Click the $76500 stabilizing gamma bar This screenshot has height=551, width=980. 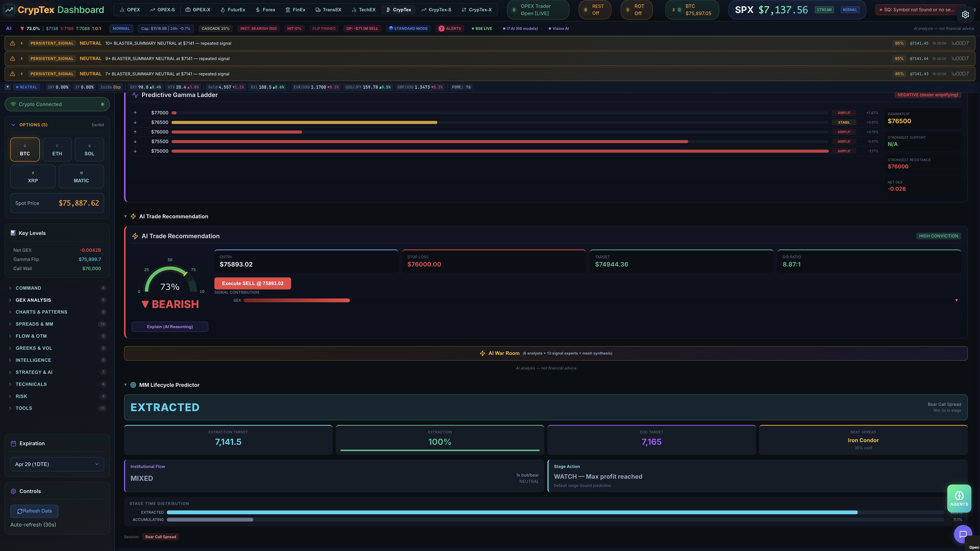tap(304, 122)
